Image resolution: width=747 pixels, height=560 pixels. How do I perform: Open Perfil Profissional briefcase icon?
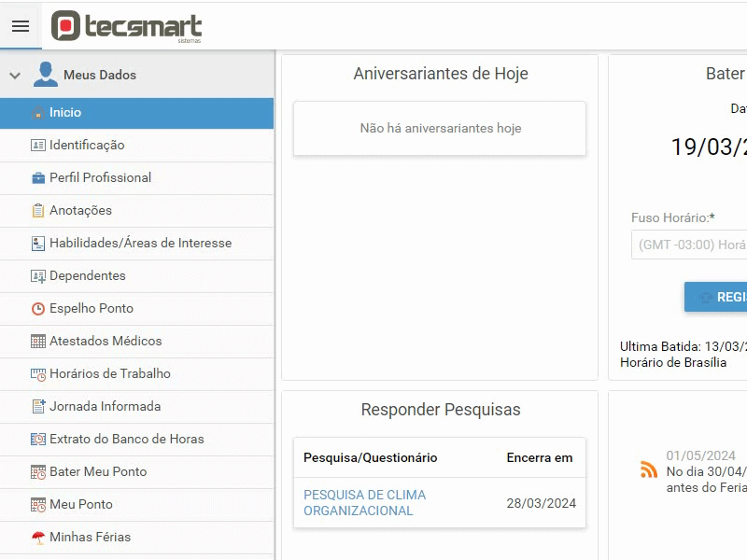click(38, 178)
